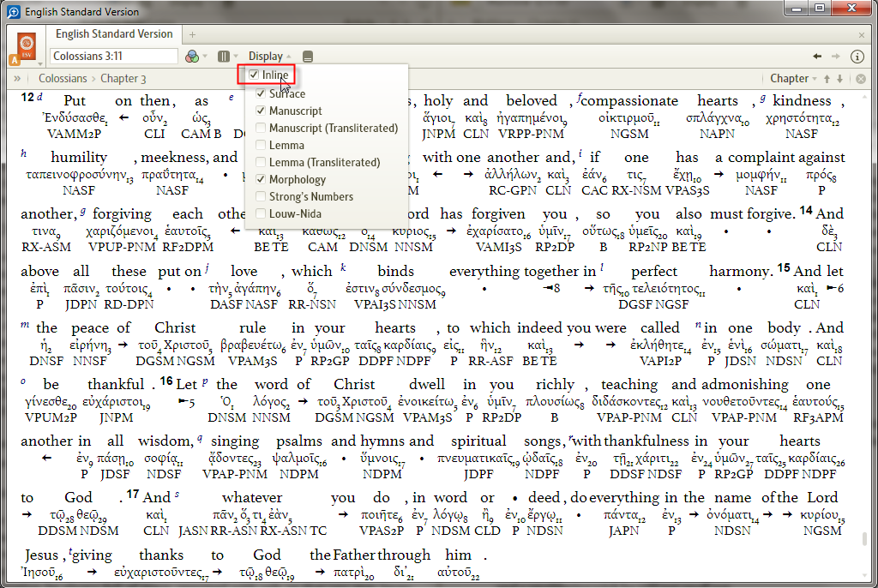Click footnote marker q before "singing"
Screen dimensions: 878x588
pyautogui.click(x=200, y=438)
